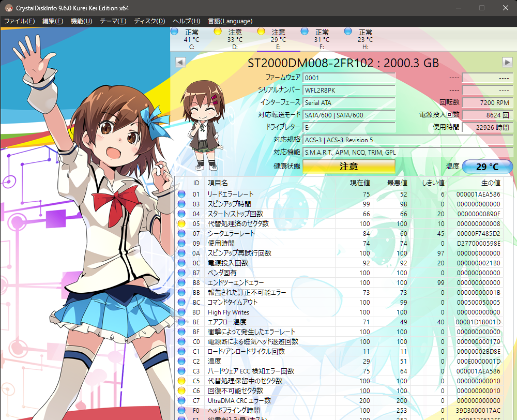Select the エアフロー温度 row name

[x=227, y=322]
